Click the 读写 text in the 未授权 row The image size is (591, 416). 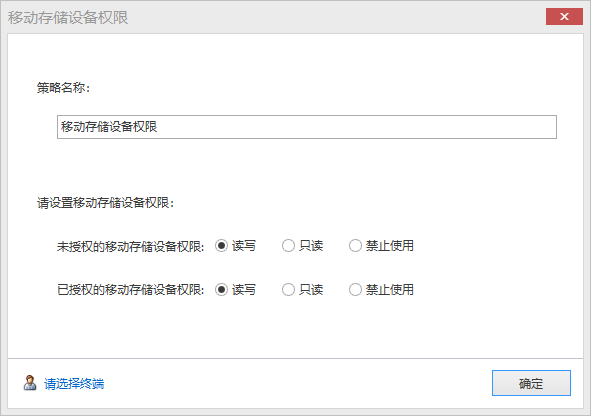point(244,246)
